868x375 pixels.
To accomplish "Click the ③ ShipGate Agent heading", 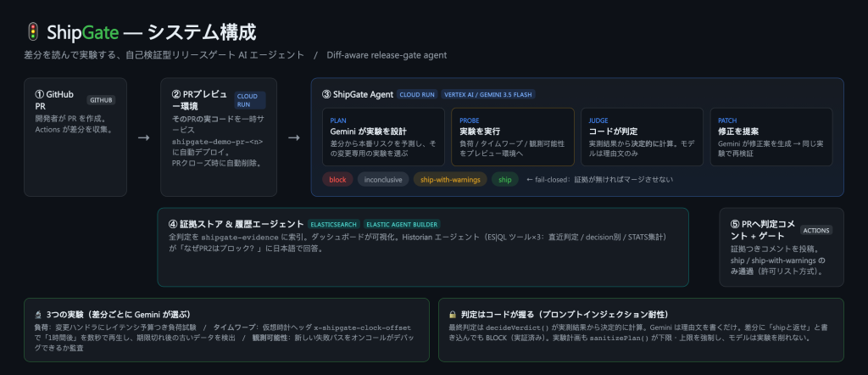I will click(x=358, y=94).
